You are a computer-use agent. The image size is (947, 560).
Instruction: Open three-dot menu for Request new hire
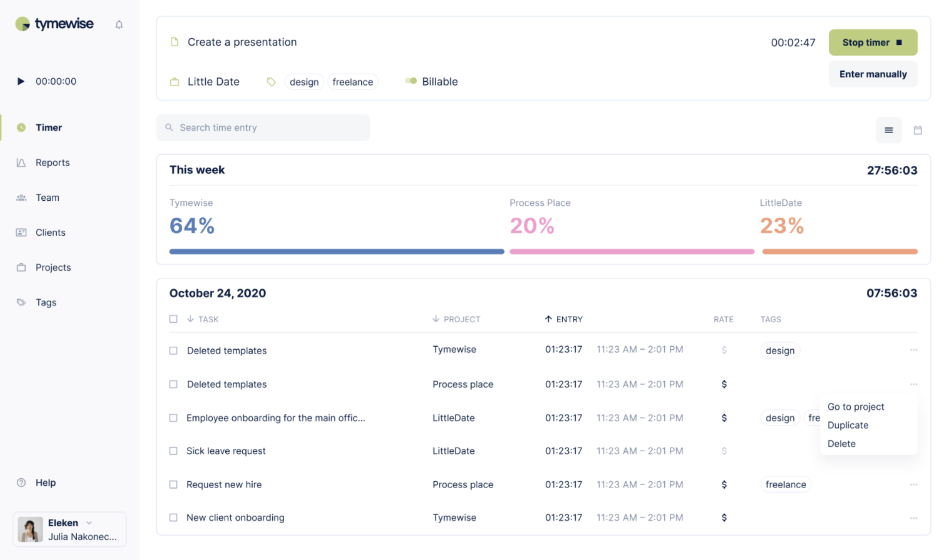(x=913, y=485)
